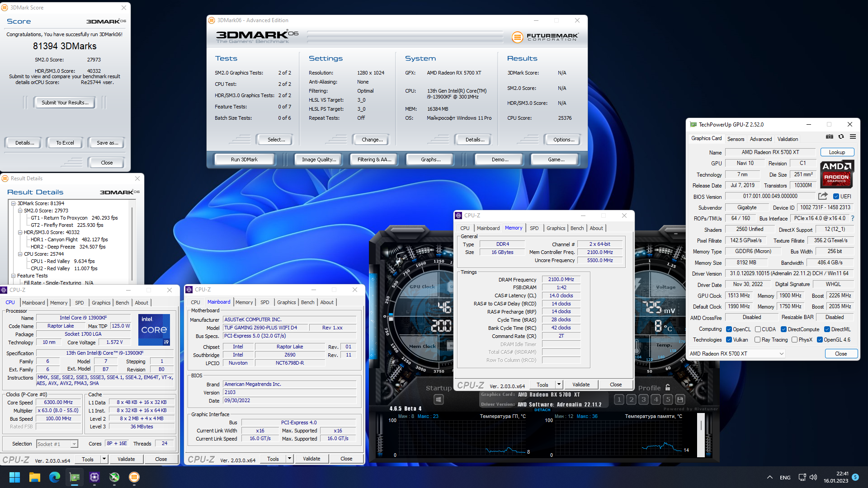
Task: Click DETACH link in Afterburner
Action: (542, 410)
